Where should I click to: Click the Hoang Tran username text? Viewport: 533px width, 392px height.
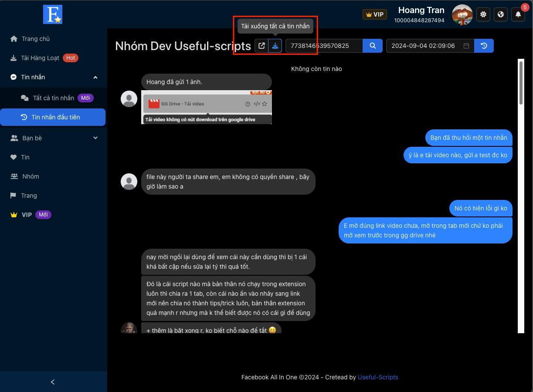pos(421,10)
